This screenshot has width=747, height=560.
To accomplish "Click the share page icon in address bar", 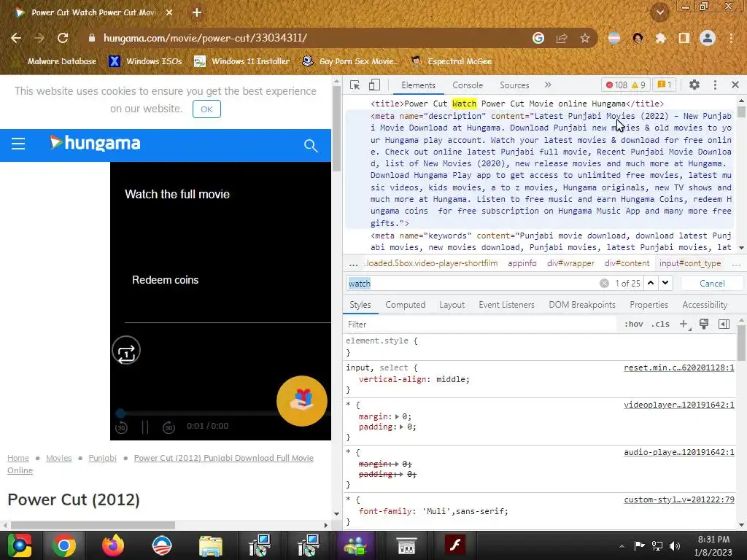I will tap(562, 38).
